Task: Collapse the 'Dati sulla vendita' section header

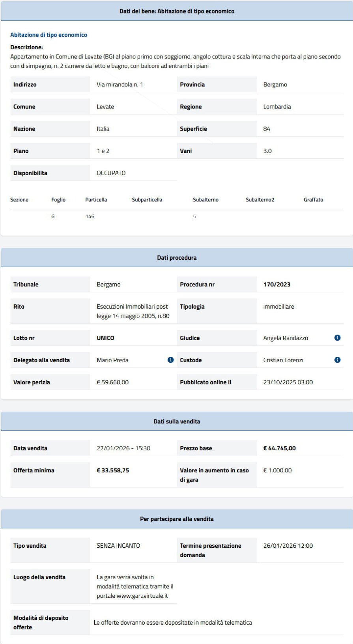Action: pos(177,421)
